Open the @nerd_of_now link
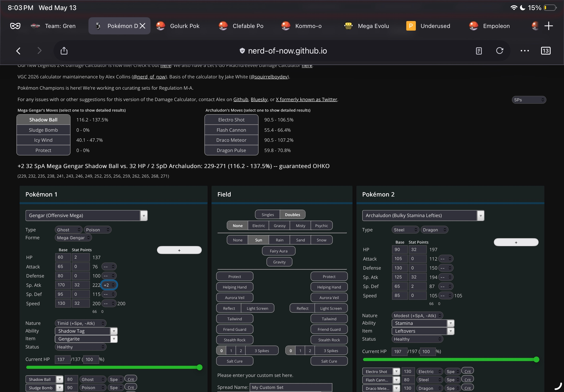Screen dimensions: 564x392 (x=149, y=77)
